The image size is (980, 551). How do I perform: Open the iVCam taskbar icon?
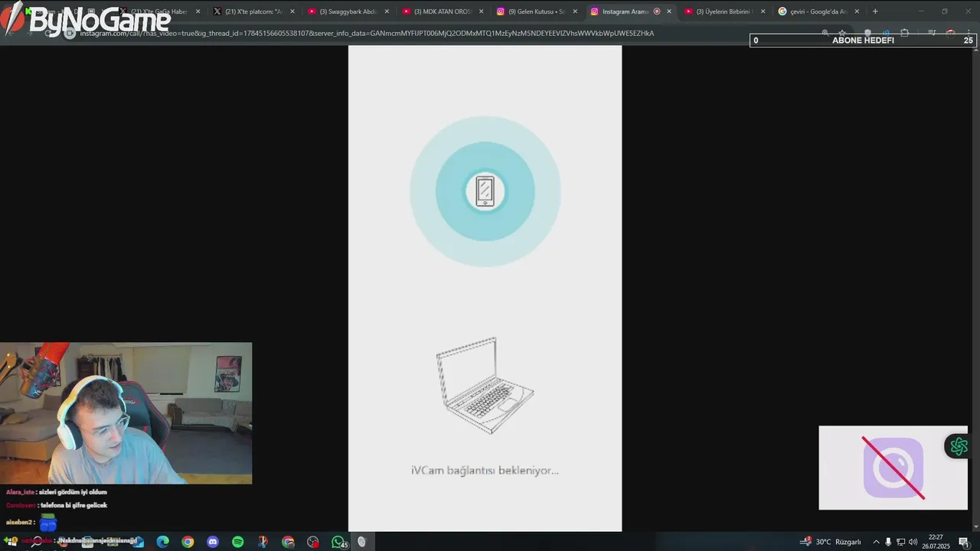point(361,542)
